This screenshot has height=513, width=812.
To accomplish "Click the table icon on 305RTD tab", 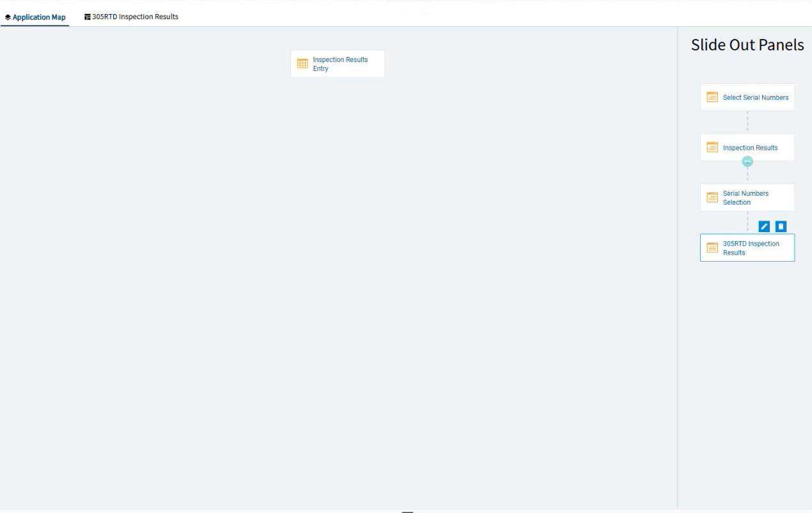I will [x=88, y=17].
